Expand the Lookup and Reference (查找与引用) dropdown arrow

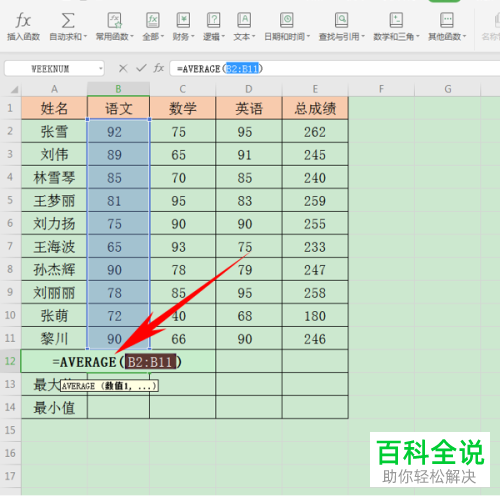363,37
